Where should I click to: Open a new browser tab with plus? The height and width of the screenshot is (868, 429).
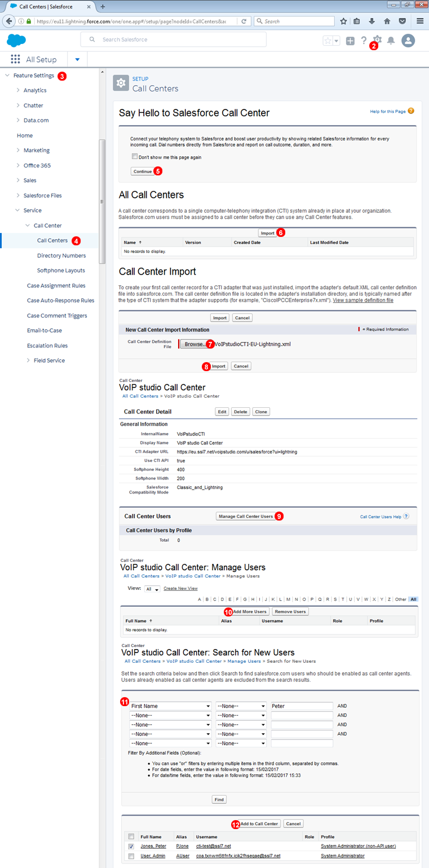[103, 6]
